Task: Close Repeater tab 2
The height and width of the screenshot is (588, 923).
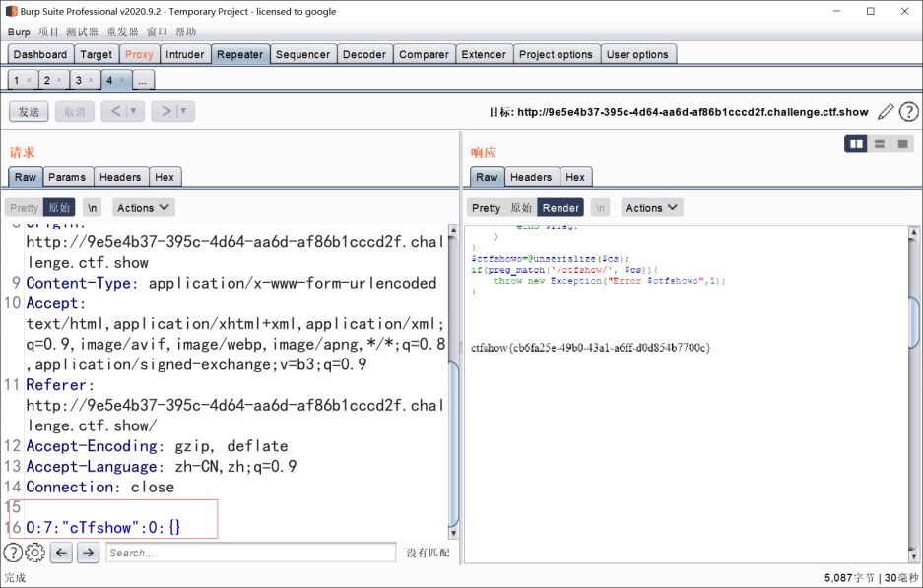Action: coord(59,80)
